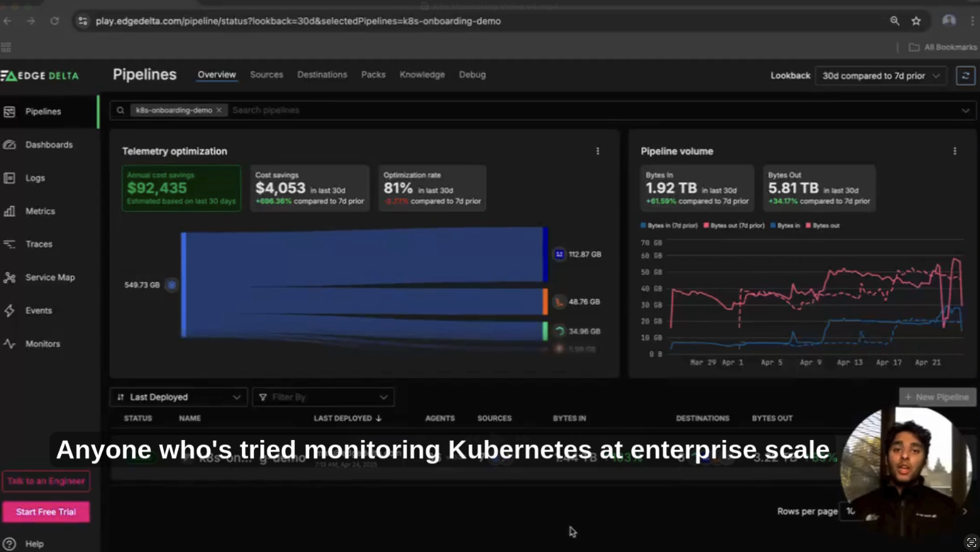980x552 pixels.
Task: Remove the 'k8s-onboarding-demo' filter chip
Action: tap(219, 110)
